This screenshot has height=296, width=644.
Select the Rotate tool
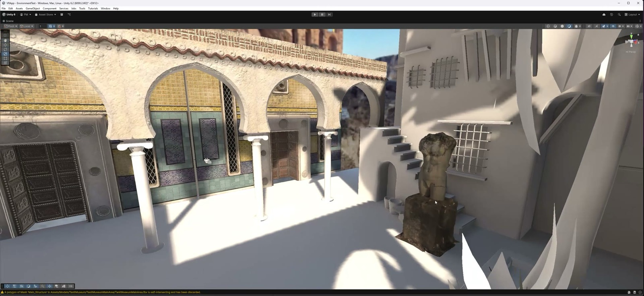5,50
